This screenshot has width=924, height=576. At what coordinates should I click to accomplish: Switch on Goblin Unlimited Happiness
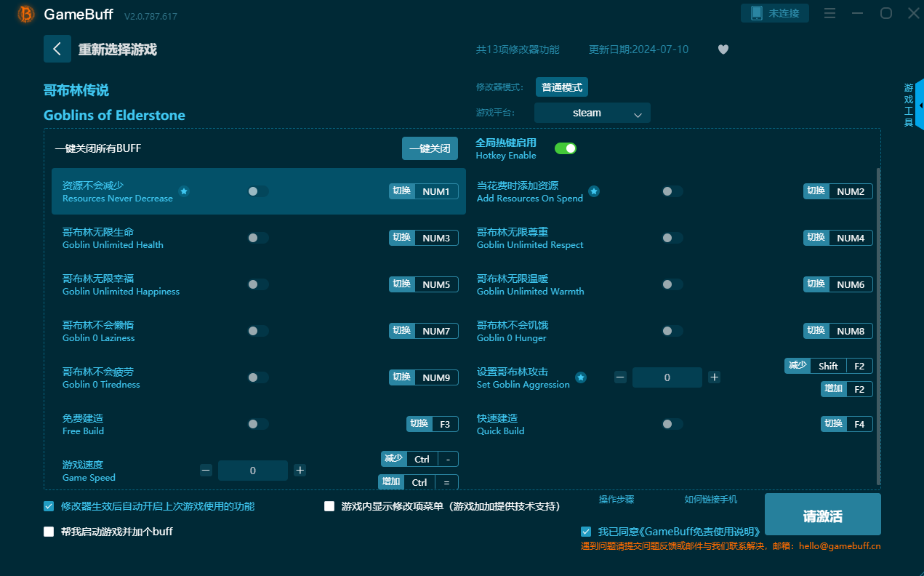pyautogui.click(x=257, y=284)
